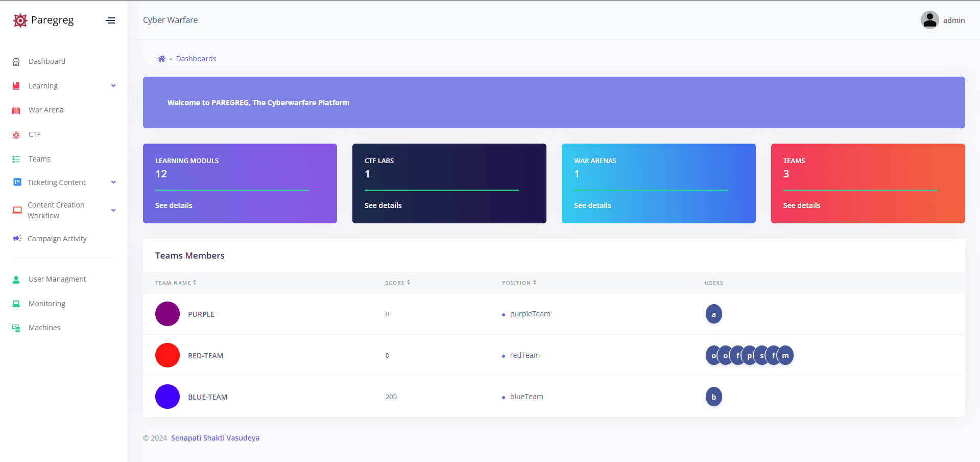Click the 'b' user avatar in BLUE-TEAM row
The width and height of the screenshot is (980, 462).
pos(713,397)
